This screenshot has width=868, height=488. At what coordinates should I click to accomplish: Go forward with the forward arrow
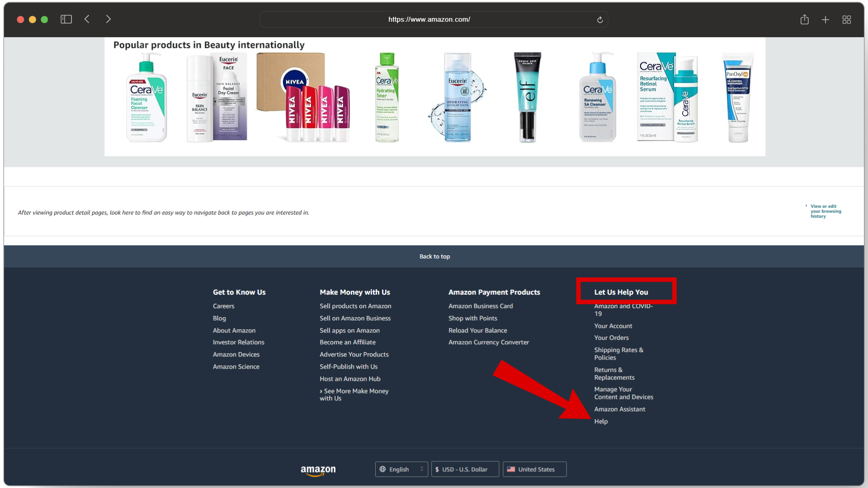pyautogui.click(x=108, y=19)
